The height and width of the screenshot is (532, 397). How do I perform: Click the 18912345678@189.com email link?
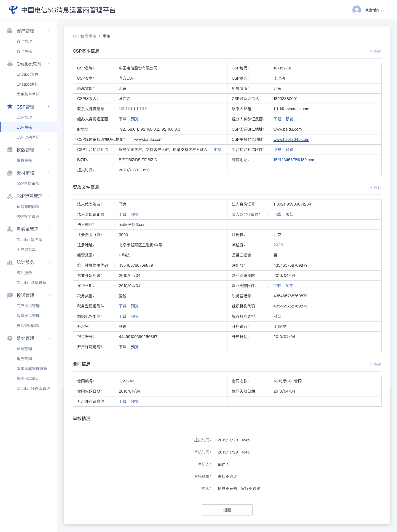pyautogui.click(x=294, y=160)
